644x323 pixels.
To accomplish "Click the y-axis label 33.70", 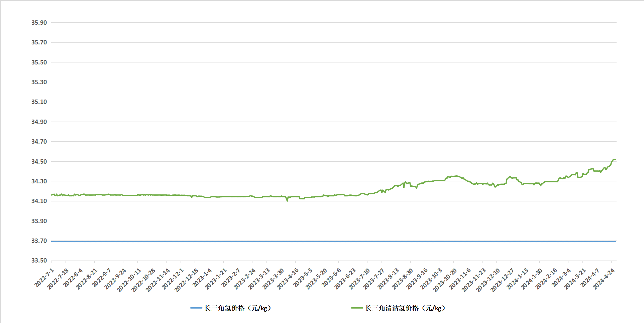I will 39,241.
